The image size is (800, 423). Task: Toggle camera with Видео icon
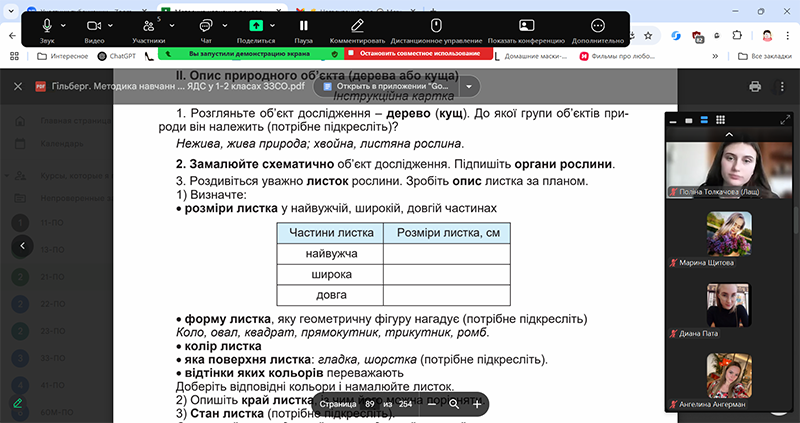coord(94,26)
